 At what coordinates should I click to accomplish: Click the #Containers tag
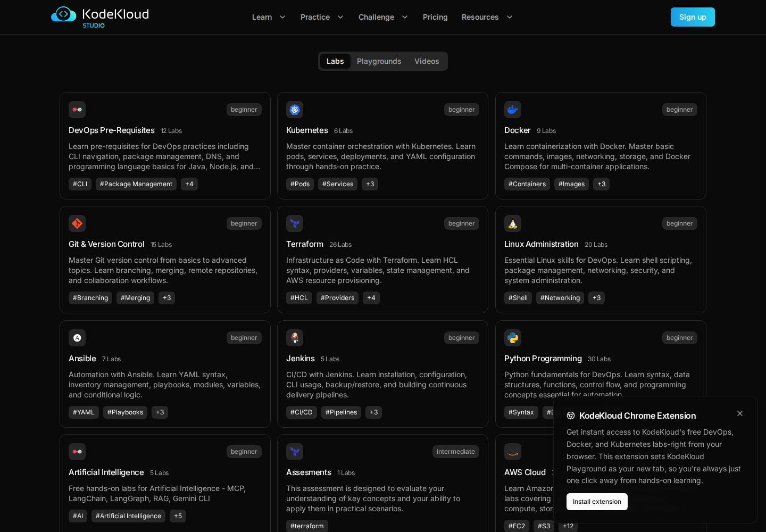point(527,184)
